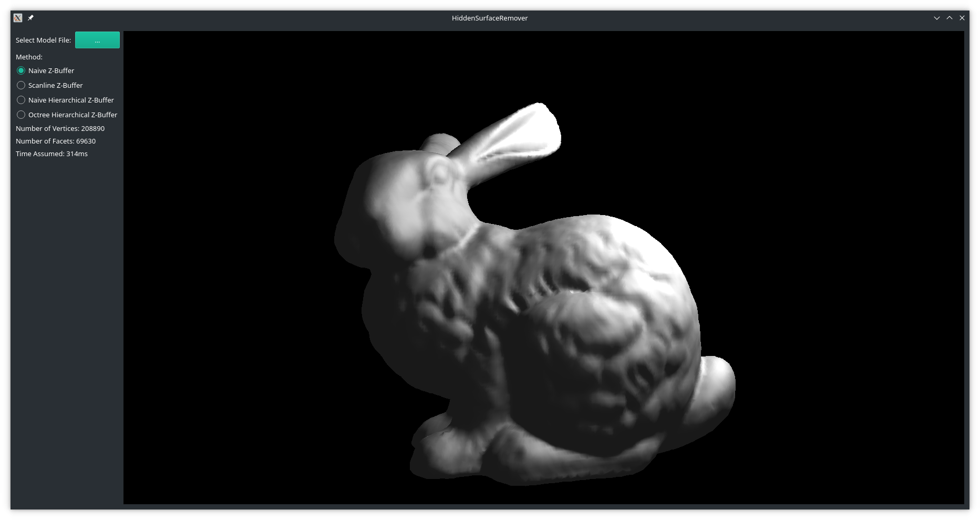The image size is (980, 520).
Task: Close the HiddenSurfaceRemover window
Action: point(962,18)
